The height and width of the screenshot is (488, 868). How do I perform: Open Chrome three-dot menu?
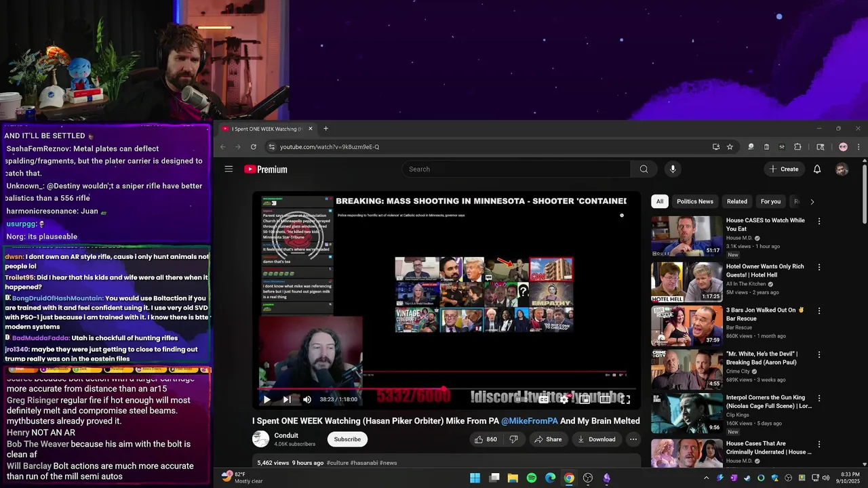click(859, 146)
